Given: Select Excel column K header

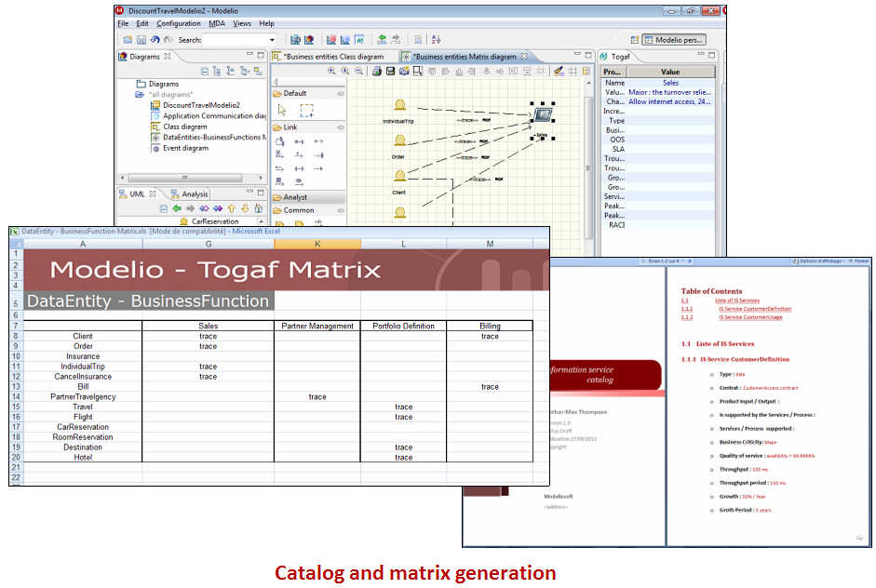Looking at the screenshot, I should [x=317, y=244].
